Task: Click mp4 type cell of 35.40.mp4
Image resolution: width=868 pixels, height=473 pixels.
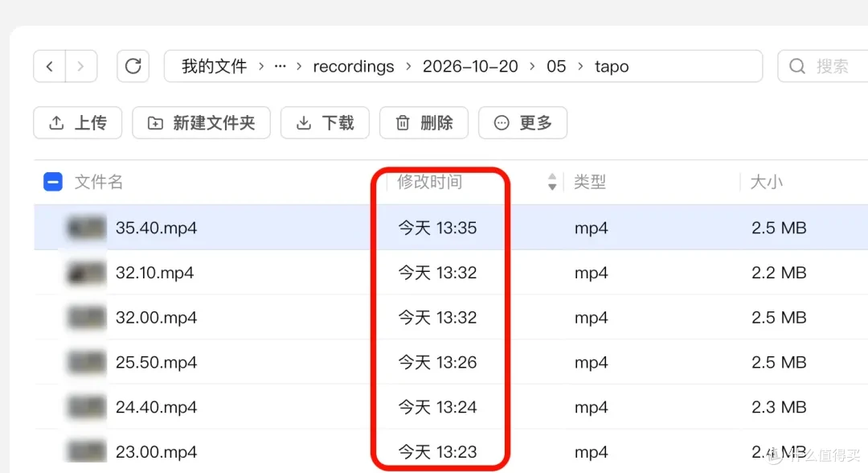Action: pos(591,228)
